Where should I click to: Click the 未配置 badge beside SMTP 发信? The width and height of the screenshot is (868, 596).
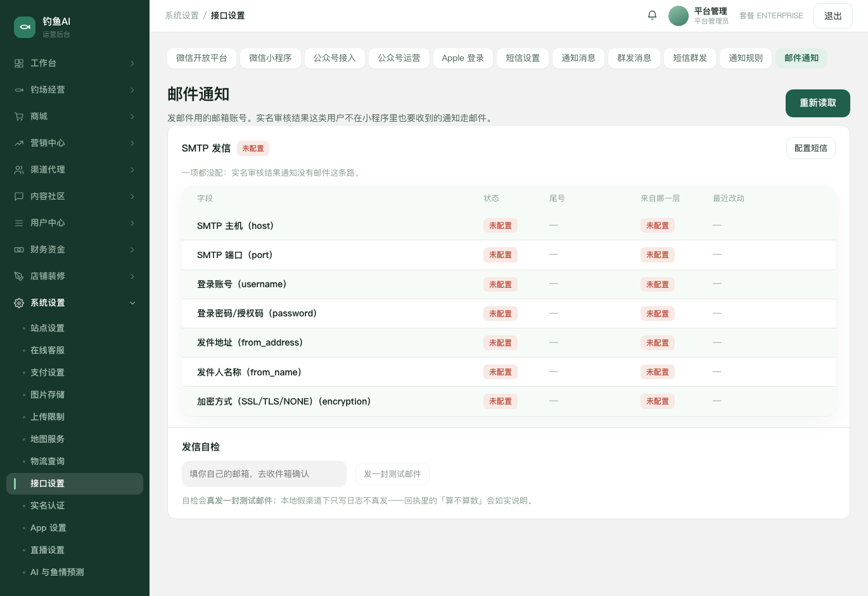pyautogui.click(x=253, y=148)
